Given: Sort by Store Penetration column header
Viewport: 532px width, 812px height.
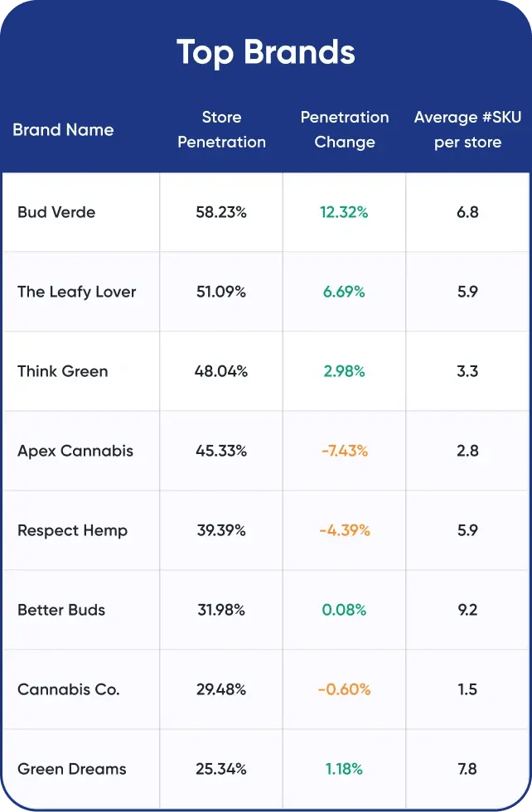Looking at the screenshot, I should pos(221,130).
